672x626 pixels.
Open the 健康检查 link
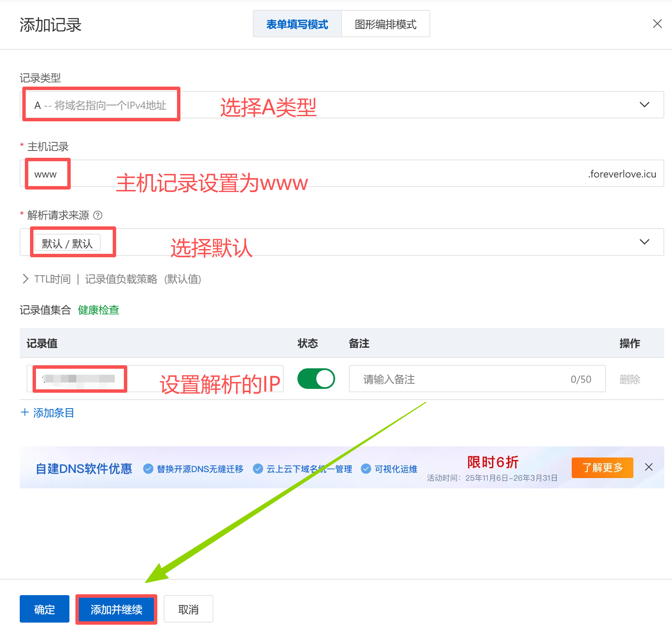pyautogui.click(x=99, y=310)
